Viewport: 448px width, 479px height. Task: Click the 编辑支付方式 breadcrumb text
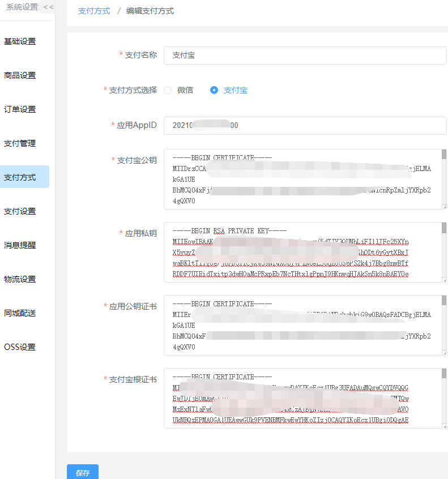point(150,11)
